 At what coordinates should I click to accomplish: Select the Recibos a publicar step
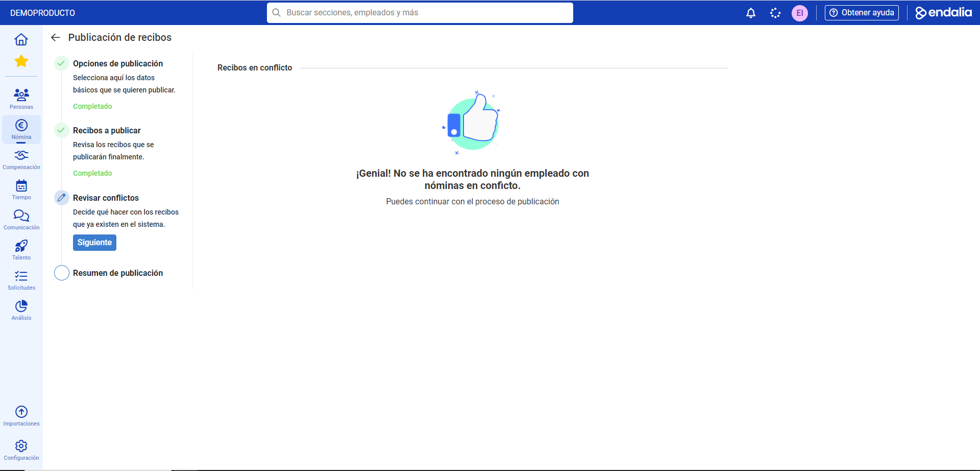[107, 130]
